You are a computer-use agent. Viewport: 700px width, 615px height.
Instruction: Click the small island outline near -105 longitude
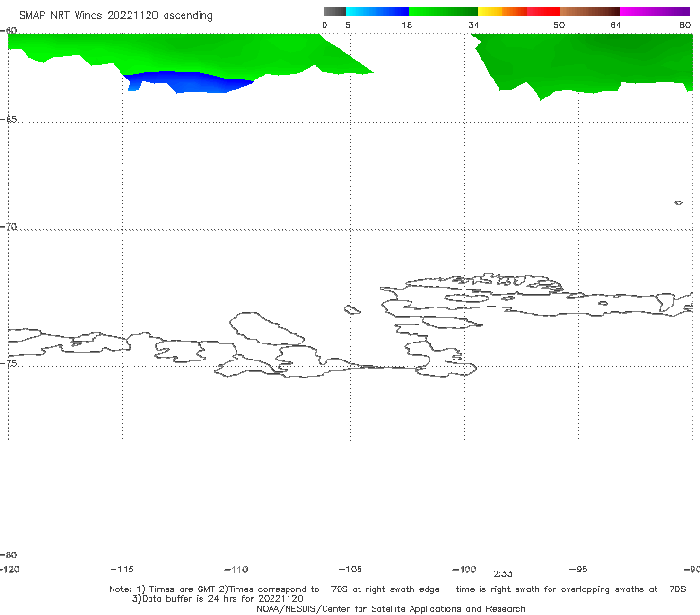(352, 309)
